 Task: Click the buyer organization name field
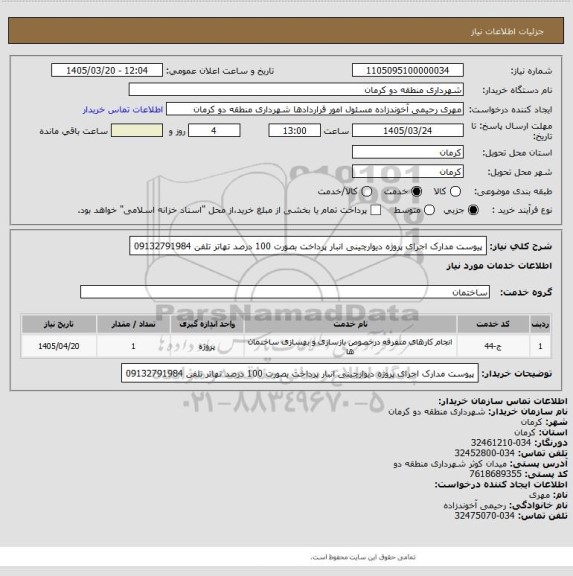pos(296,90)
